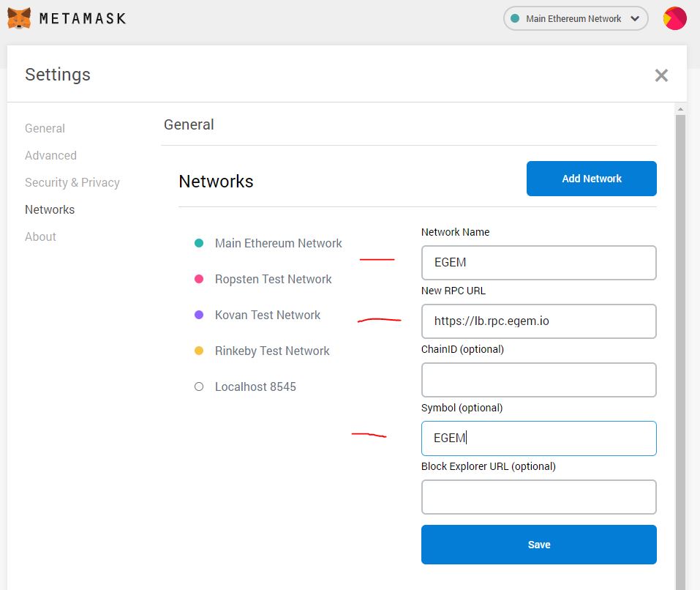Click the scrollbar up arrow

click(x=680, y=109)
